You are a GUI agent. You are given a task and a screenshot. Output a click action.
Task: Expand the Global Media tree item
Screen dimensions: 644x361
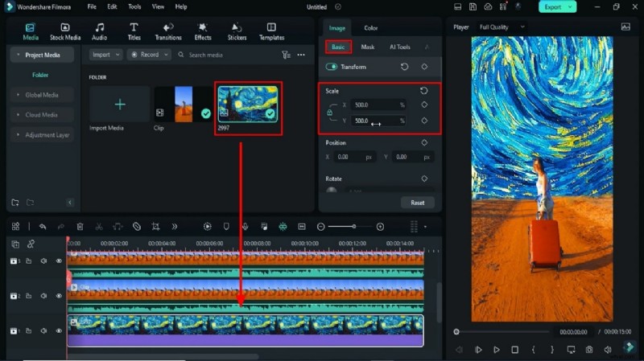40,95
